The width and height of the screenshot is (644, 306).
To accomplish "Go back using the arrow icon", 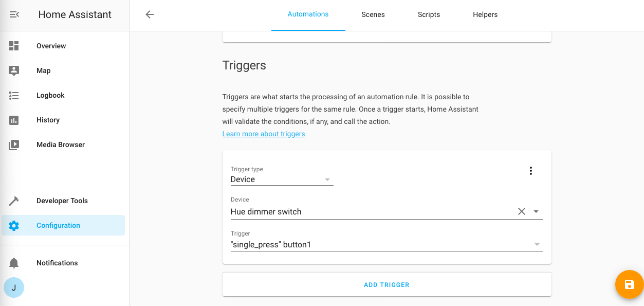I will point(150,14).
